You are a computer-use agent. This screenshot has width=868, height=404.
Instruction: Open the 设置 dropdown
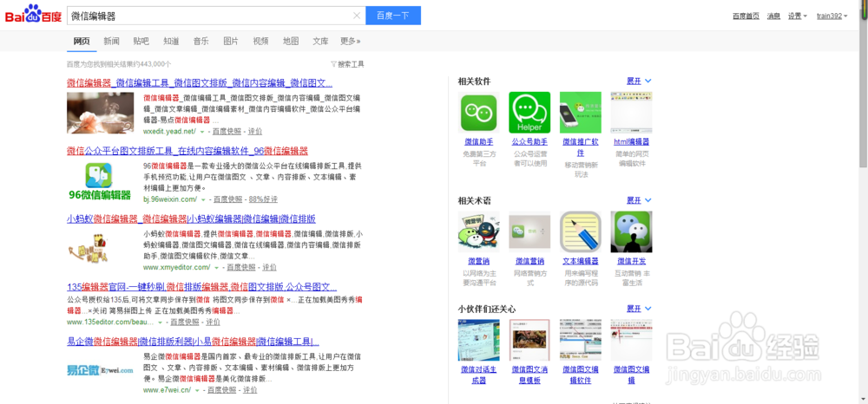[798, 16]
